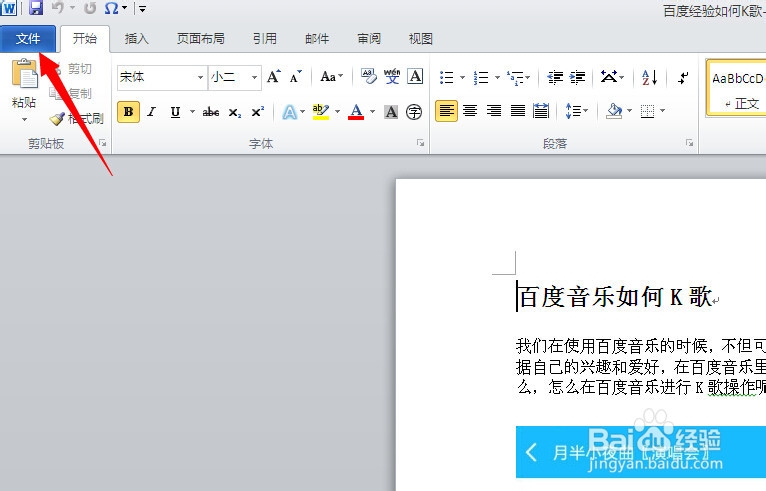The height and width of the screenshot is (491, 766).
Task: Toggle Underline formatting
Action: pos(175,112)
